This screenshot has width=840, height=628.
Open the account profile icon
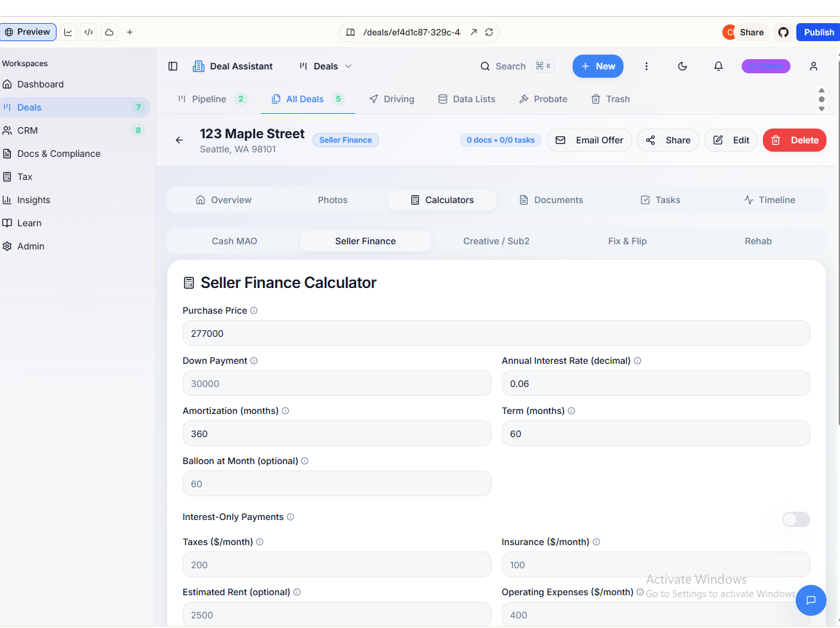[813, 66]
